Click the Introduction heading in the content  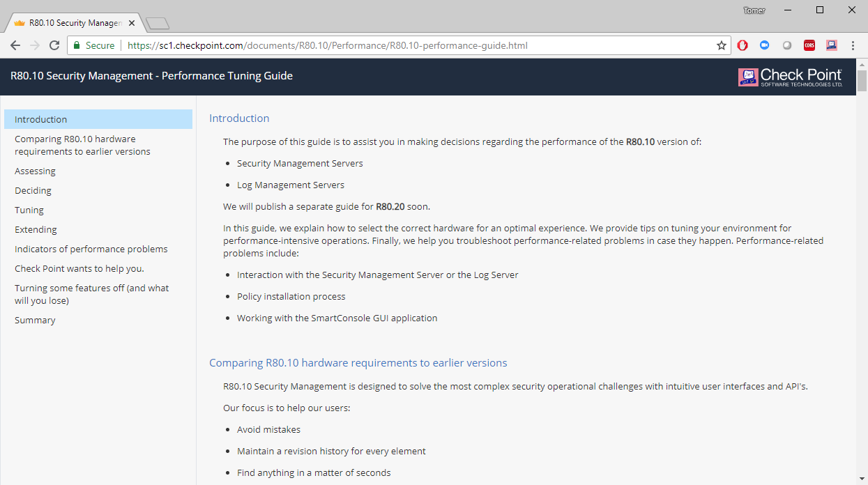pyautogui.click(x=239, y=118)
